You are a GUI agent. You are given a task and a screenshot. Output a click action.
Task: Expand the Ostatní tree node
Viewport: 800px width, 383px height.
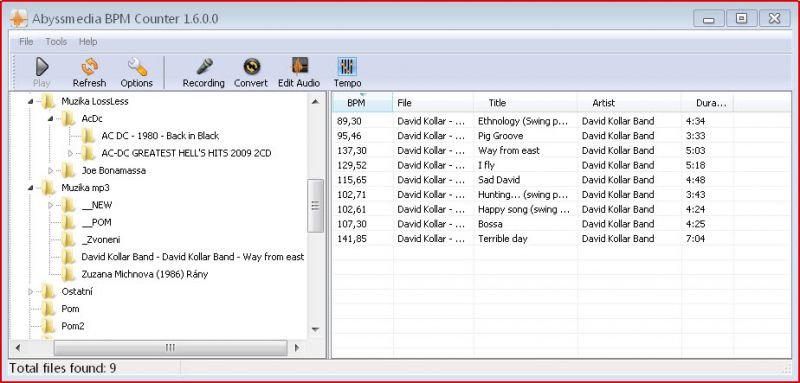tap(31, 292)
